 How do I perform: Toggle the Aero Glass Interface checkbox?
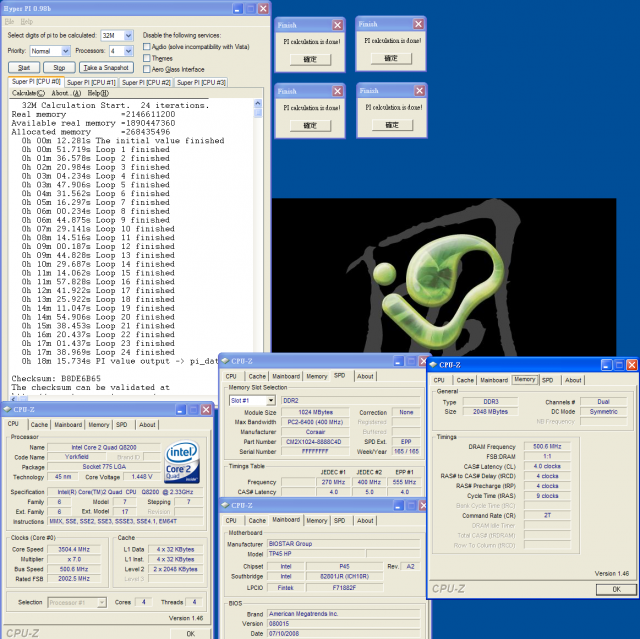tap(147, 69)
